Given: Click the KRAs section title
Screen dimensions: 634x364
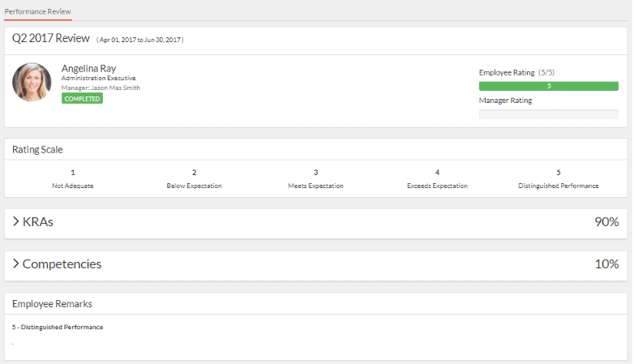Looking at the screenshot, I should [38, 221].
